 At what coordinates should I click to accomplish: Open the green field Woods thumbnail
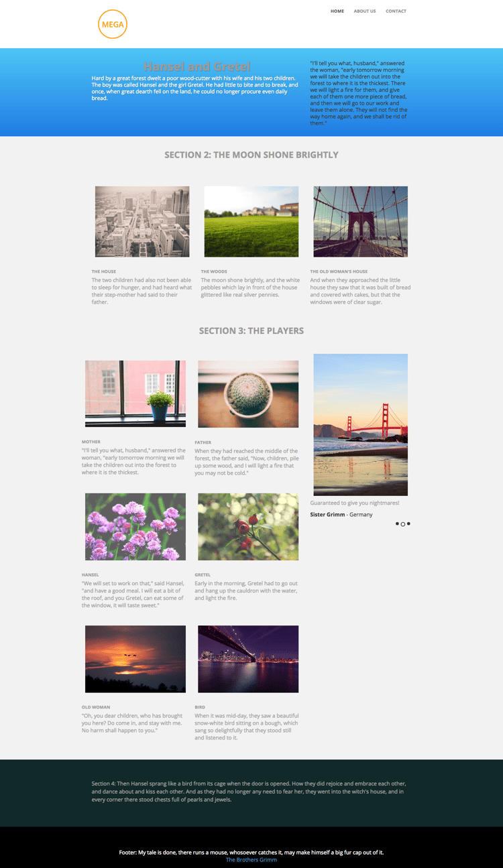(251, 222)
